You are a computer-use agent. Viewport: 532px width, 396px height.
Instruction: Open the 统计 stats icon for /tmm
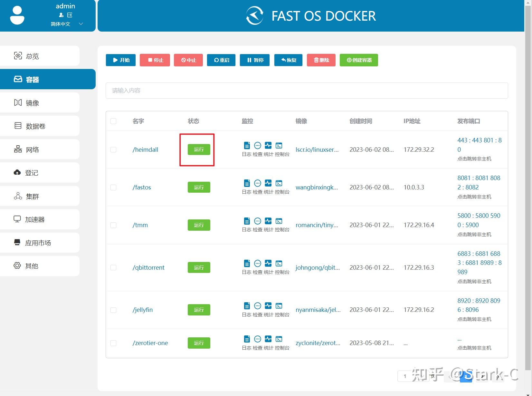pos(268,221)
